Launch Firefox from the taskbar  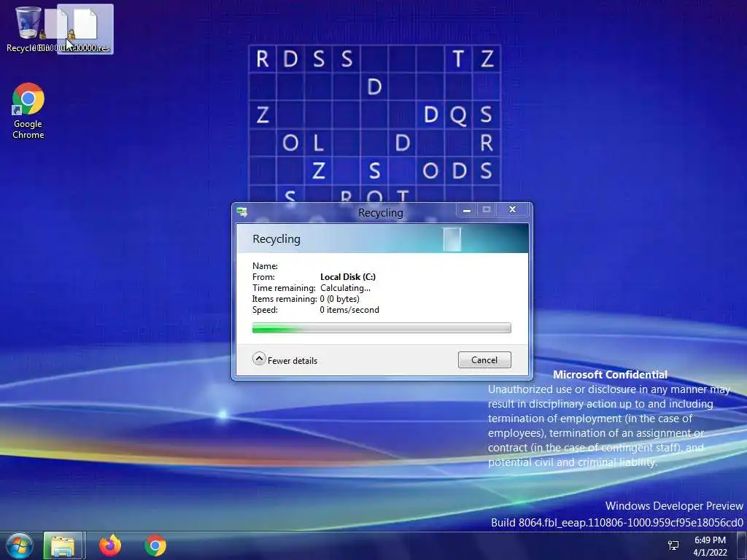pos(110,545)
